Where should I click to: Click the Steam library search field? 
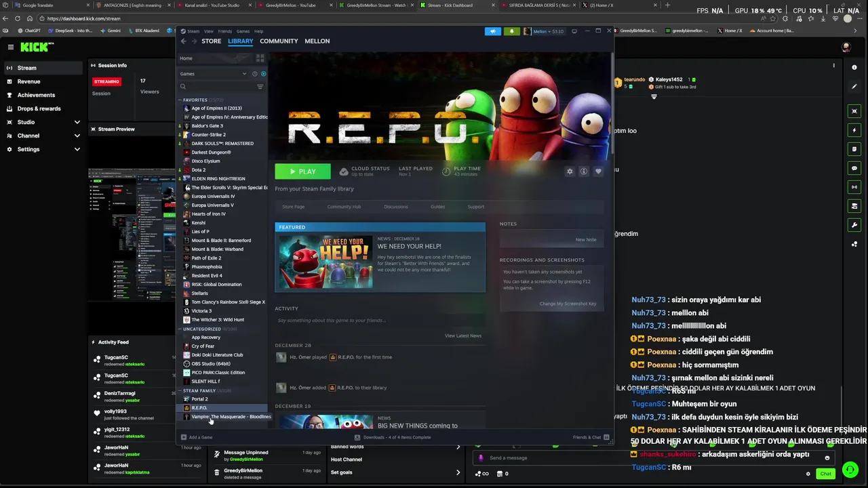[x=217, y=87]
